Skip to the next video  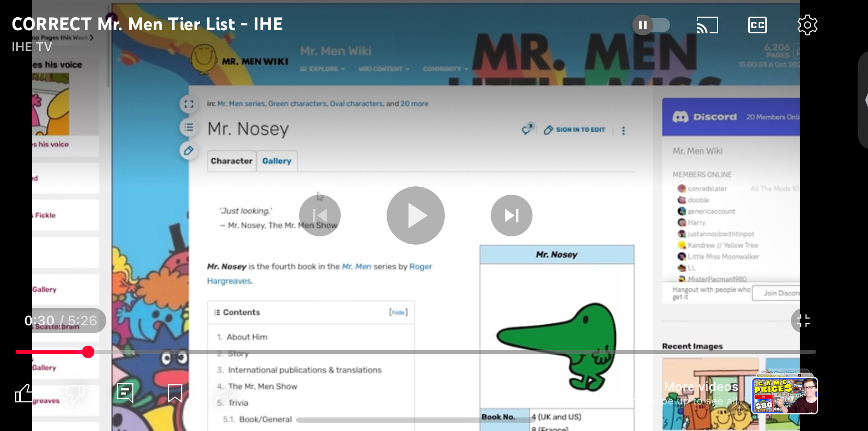[511, 215]
